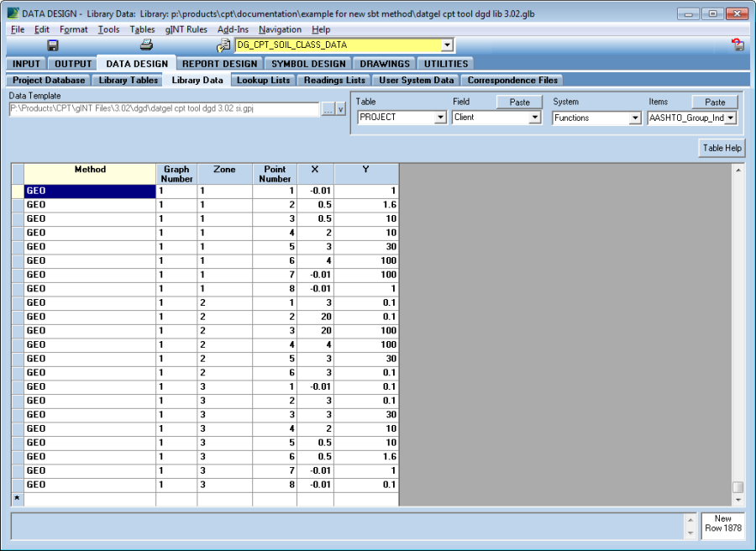Click the Table Help button
The width and height of the screenshot is (756, 551).
[722, 148]
